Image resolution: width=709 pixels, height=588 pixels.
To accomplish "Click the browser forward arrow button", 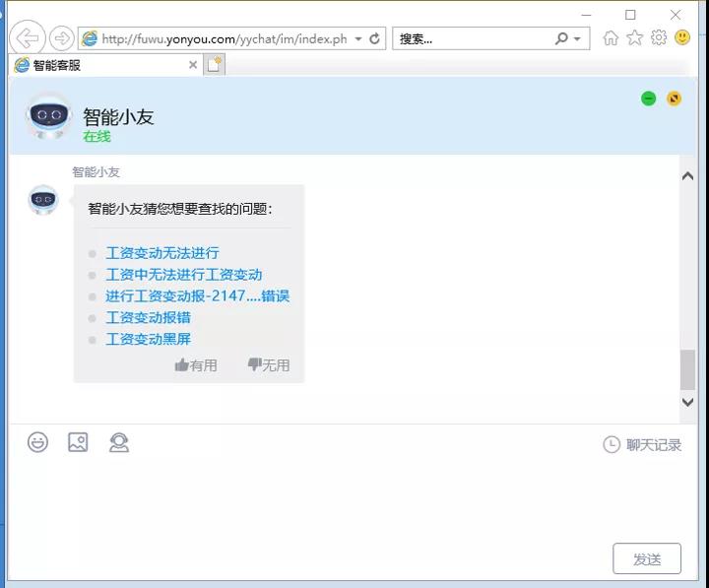I will 61,38.
